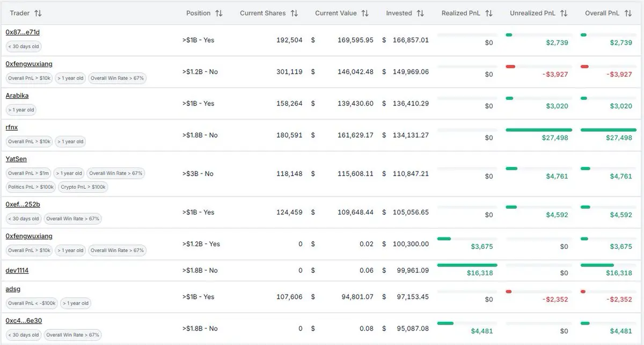644x345 pixels.
Task: Click shares value 192,504
Action: (289, 40)
